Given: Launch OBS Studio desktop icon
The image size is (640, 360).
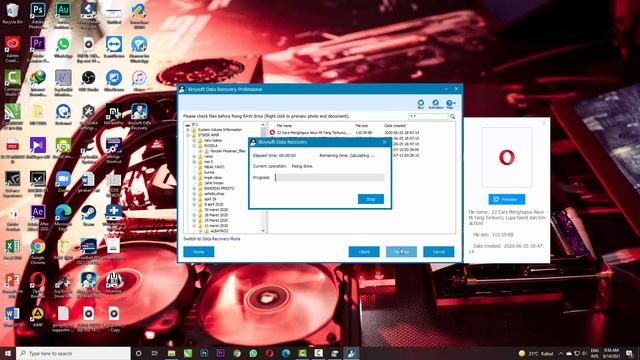Looking at the screenshot, I should coord(89,80).
